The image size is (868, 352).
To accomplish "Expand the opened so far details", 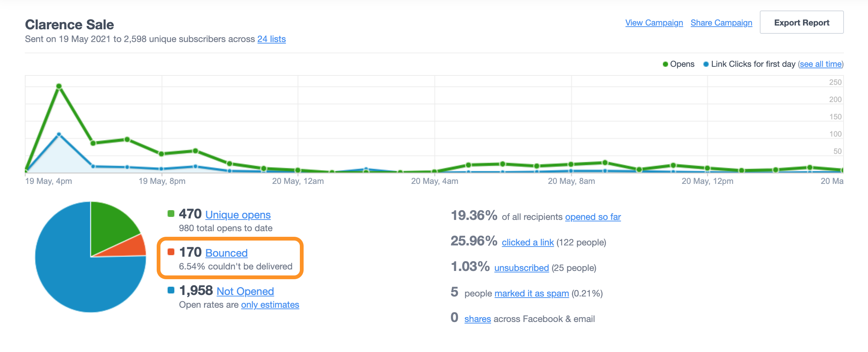I will (x=593, y=217).
